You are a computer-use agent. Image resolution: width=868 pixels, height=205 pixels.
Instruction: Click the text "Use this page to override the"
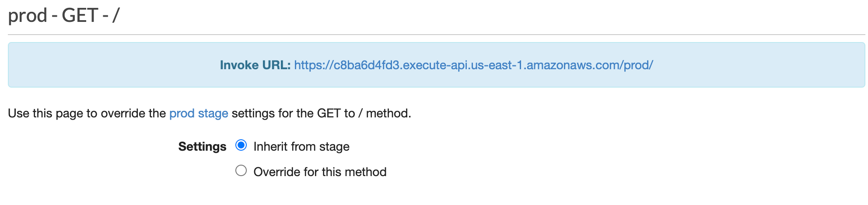point(87,113)
